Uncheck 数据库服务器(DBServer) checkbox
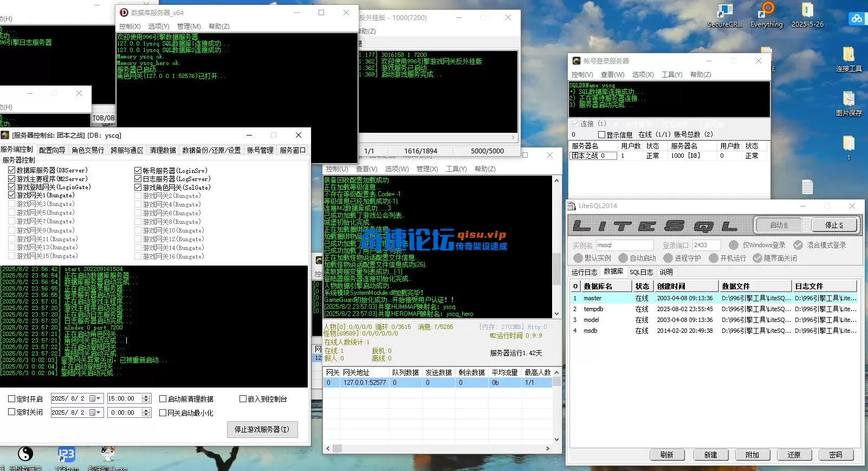This screenshot has height=471, width=868. point(11,170)
